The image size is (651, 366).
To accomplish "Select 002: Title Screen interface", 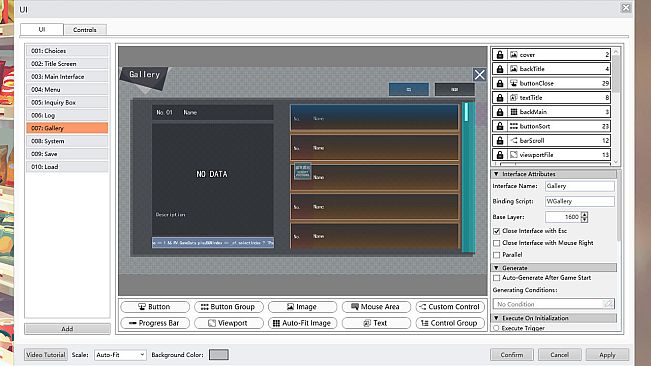I will pyautogui.click(x=67, y=63).
